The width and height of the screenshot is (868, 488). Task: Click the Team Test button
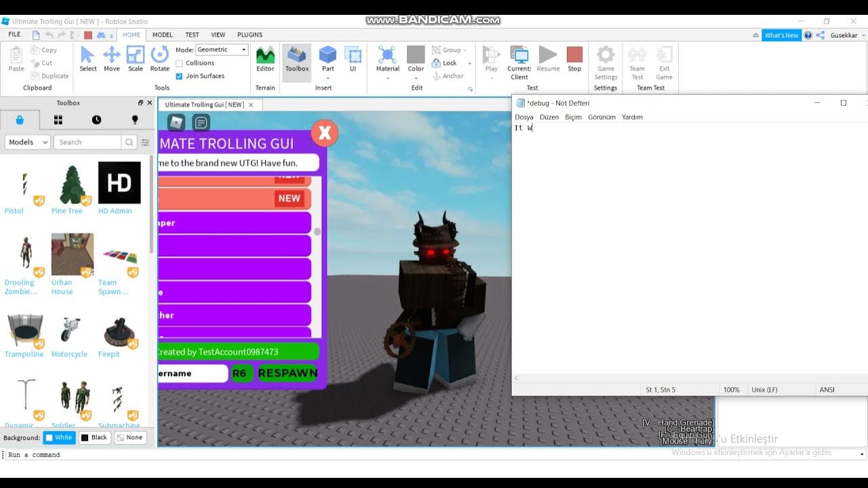(637, 63)
